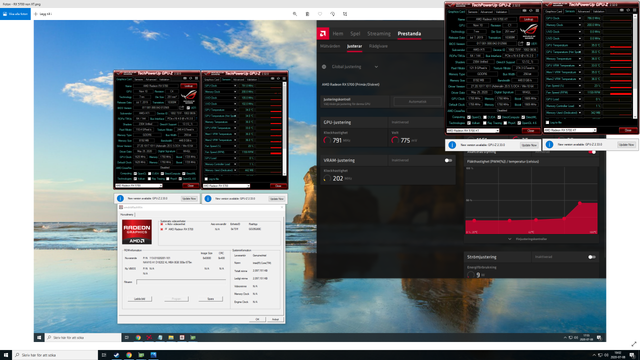
Task: Click the fullscreen expand icon in Photos
Action: [x=634, y=344]
